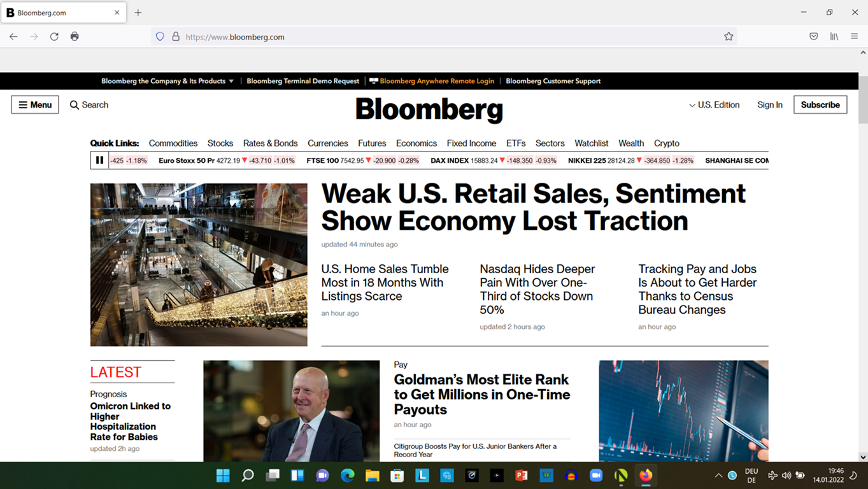Open Rates & Bonds quick link
This screenshot has height=489, width=868.
click(271, 143)
